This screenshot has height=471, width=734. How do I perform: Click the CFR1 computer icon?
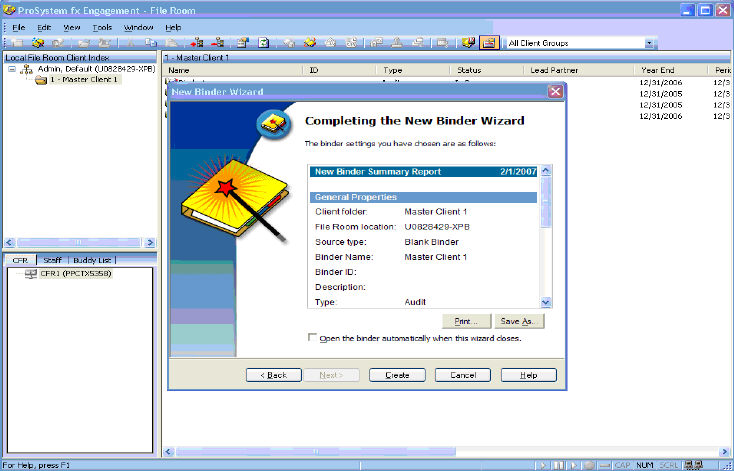click(30, 273)
